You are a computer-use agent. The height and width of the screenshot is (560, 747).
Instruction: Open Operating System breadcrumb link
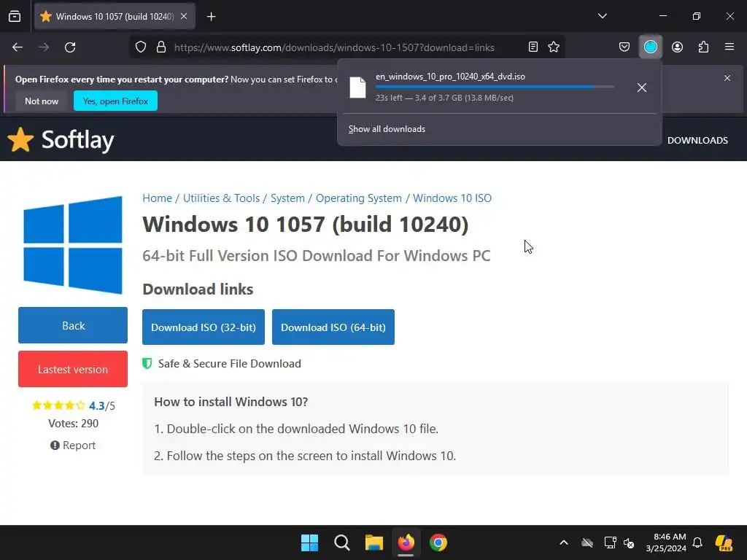pyautogui.click(x=359, y=198)
